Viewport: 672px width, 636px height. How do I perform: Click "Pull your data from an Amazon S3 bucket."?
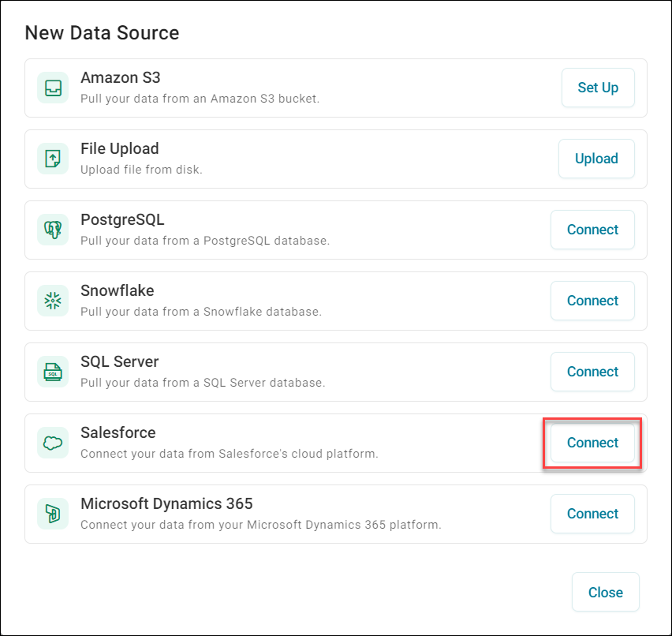200,99
